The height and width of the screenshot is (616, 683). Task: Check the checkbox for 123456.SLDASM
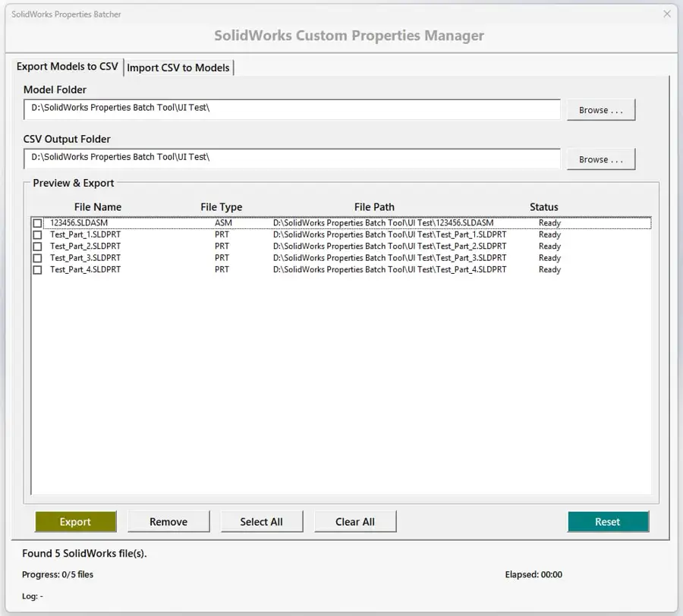pyautogui.click(x=37, y=222)
